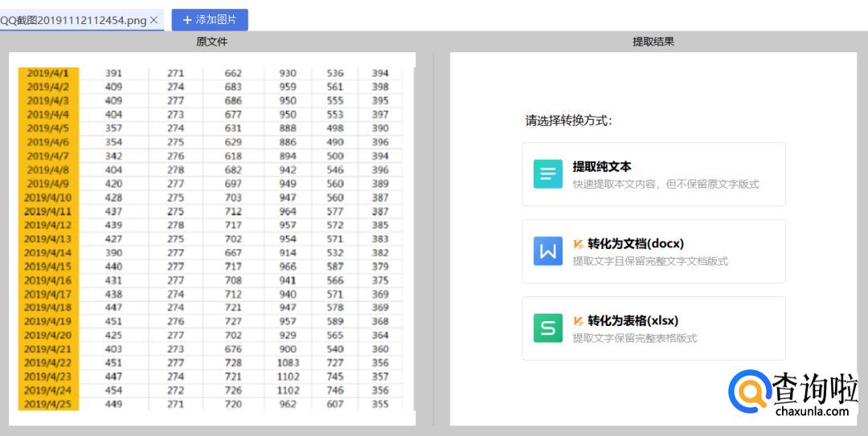Click the 请选择转换方式 label
The height and width of the screenshot is (436, 868).
[x=568, y=120]
